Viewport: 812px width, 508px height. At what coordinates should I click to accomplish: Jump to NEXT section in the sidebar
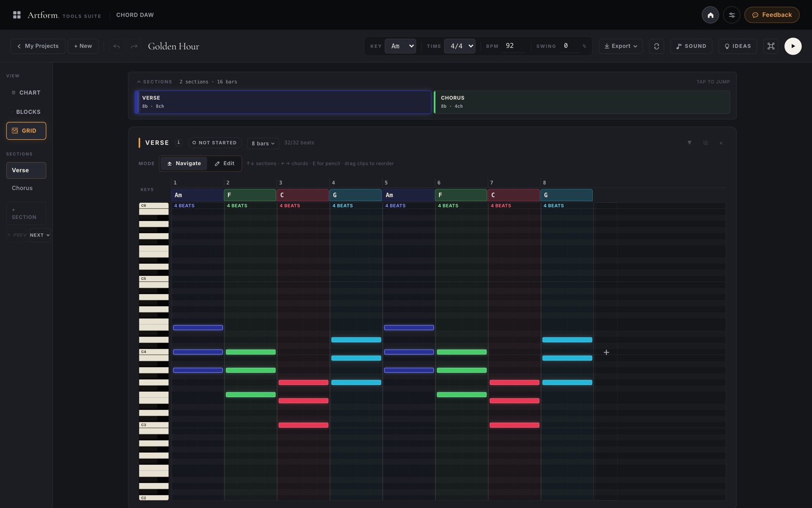40,235
